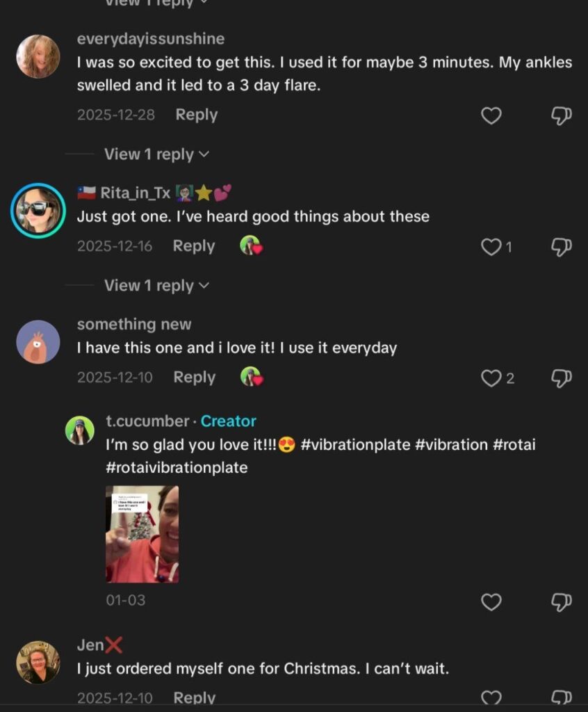Like Rita_in_Tx's comment with the heart

click(x=491, y=247)
